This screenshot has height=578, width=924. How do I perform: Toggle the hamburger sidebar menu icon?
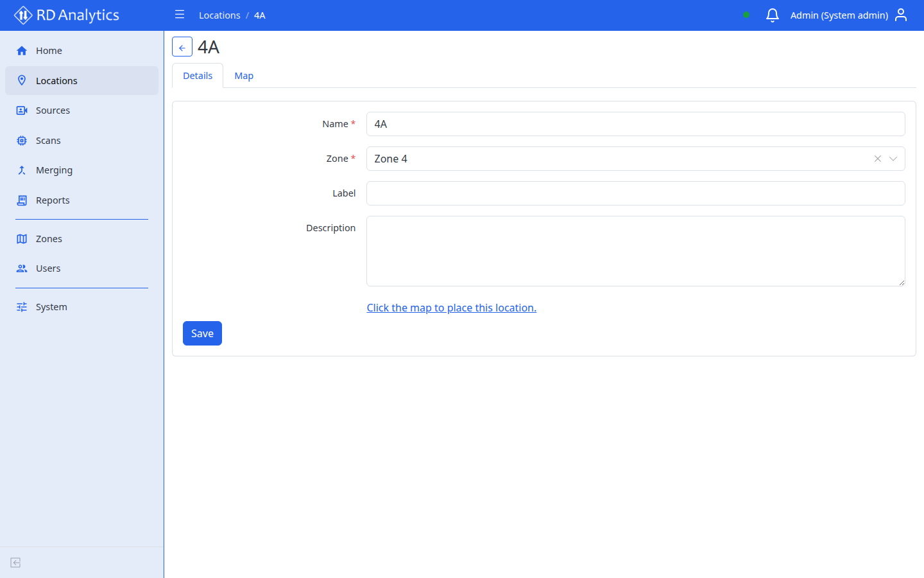[x=180, y=15]
